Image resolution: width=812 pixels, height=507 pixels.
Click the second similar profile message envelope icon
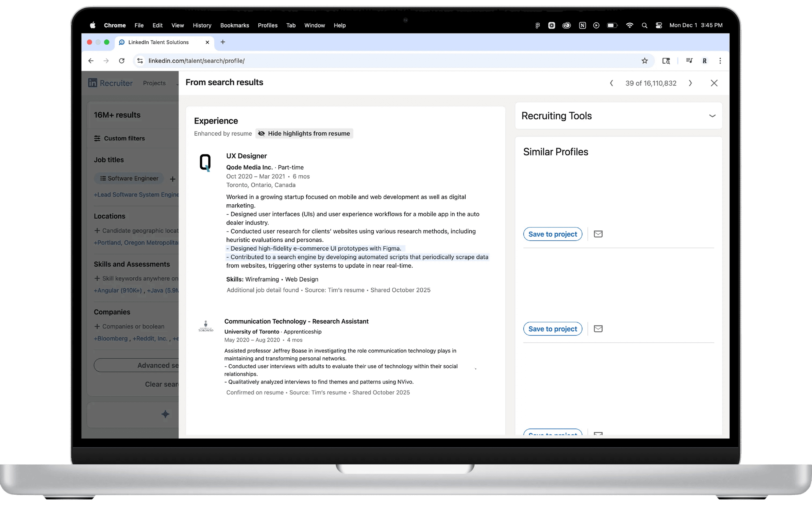click(x=598, y=329)
